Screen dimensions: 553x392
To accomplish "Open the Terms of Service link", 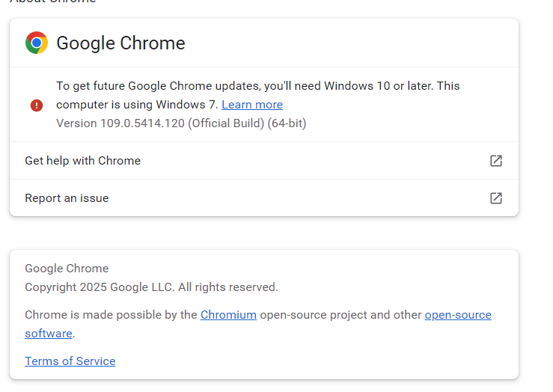I will pos(70,361).
